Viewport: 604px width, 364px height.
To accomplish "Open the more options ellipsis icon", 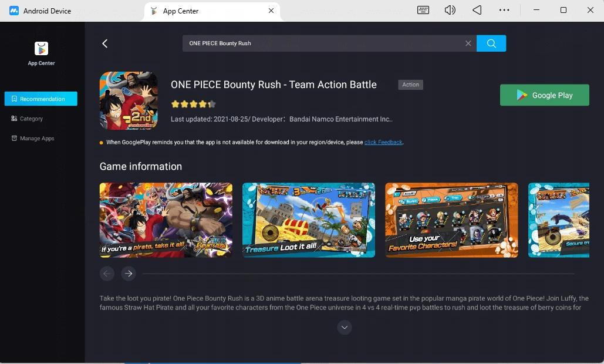I will click(x=504, y=10).
